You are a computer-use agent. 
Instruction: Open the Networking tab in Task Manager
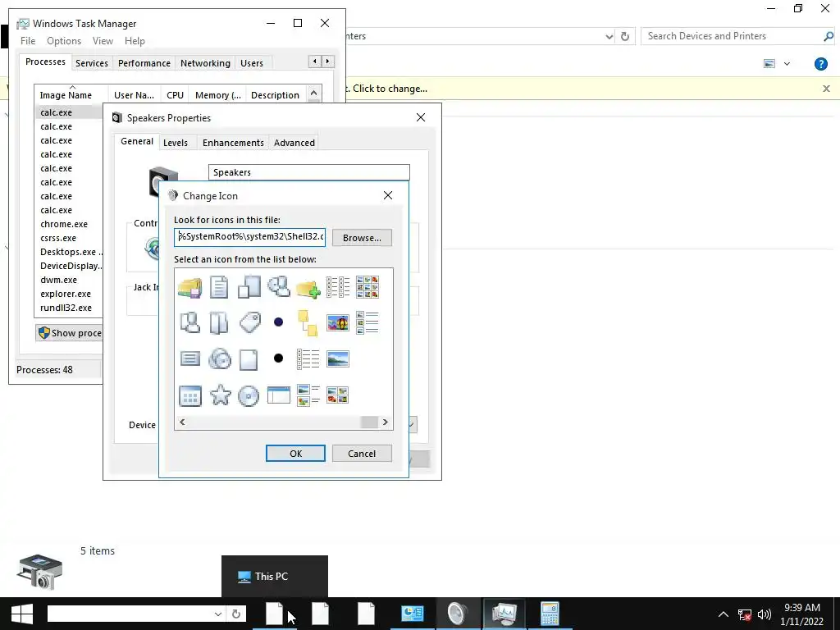click(205, 63)
